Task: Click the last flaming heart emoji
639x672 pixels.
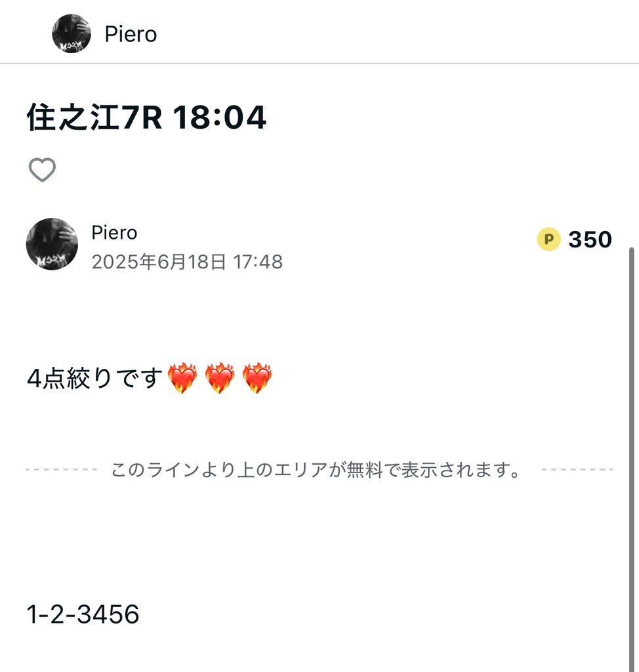Action: click(257, 379)
